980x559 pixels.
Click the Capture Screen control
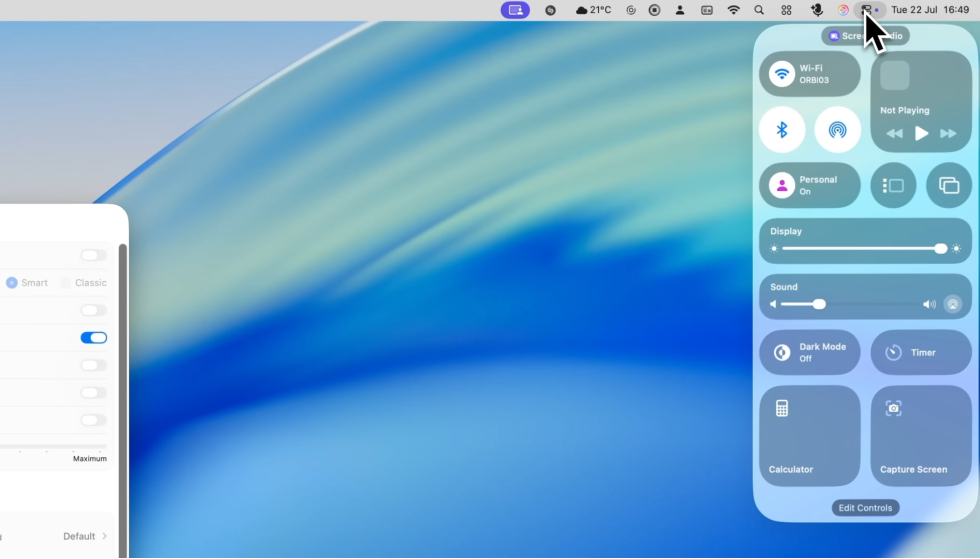(x=921, y=436)
